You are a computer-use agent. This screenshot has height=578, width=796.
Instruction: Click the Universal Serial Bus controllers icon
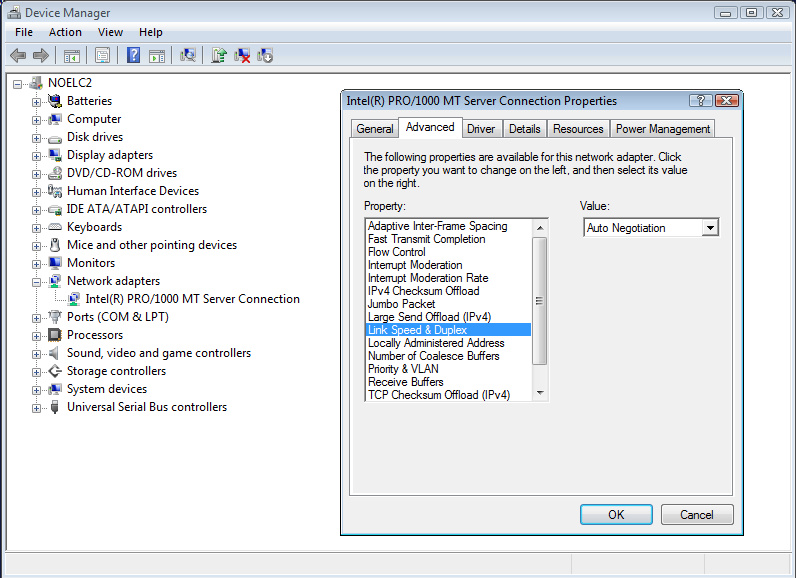(55, 407)
